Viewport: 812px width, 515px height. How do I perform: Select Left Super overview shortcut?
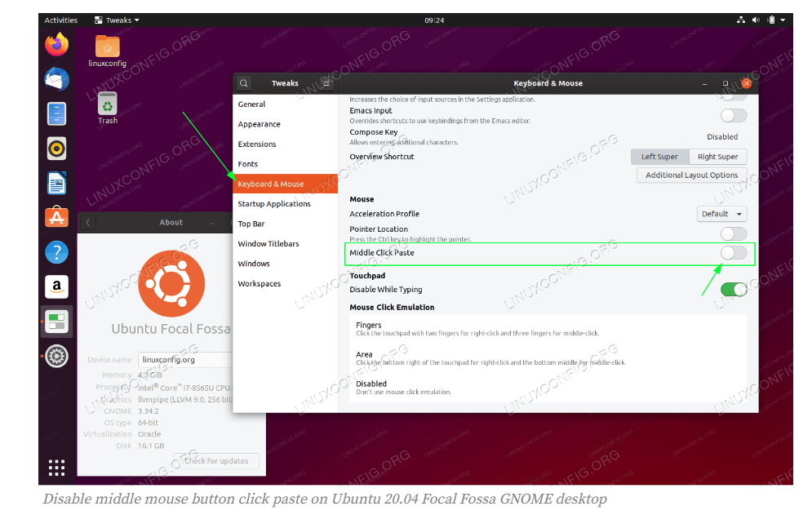click(659, 157)
